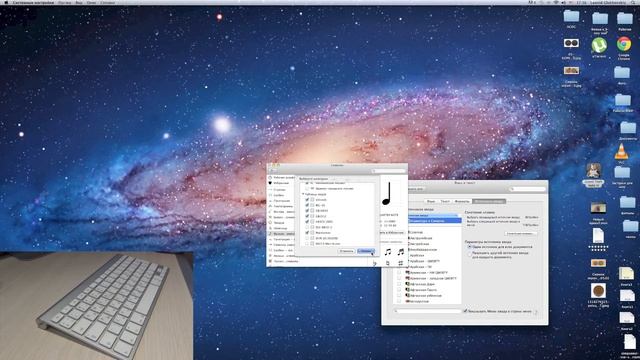The height and width of the screenshot is (360, 640).
Task: Toggle the show input menu in menu bar checkbox
Action: point(465,311)
